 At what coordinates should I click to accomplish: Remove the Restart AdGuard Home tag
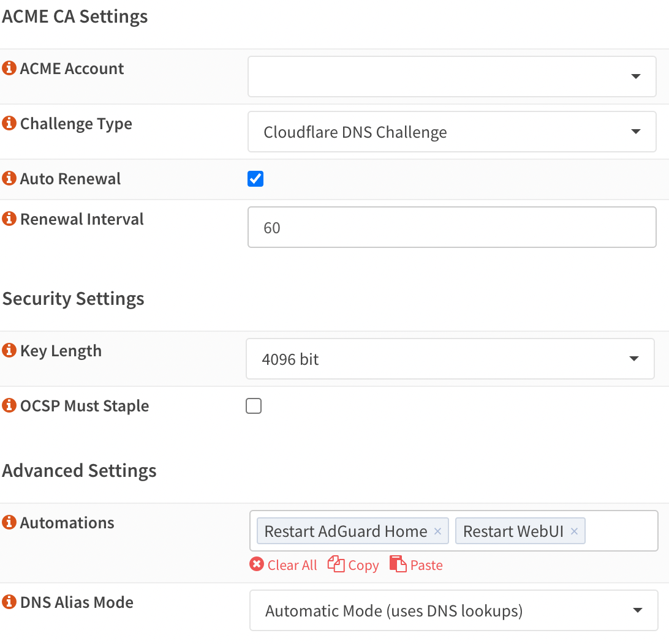click(x=437, y=531)
